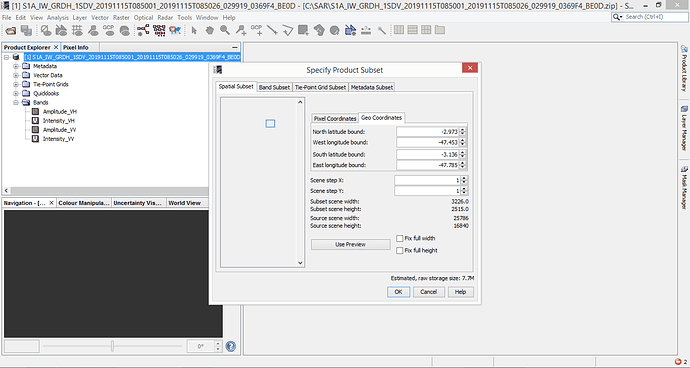The image size is (690, 368).
Task: Collapse the Bands tree folder
Action: click(16, 102)
